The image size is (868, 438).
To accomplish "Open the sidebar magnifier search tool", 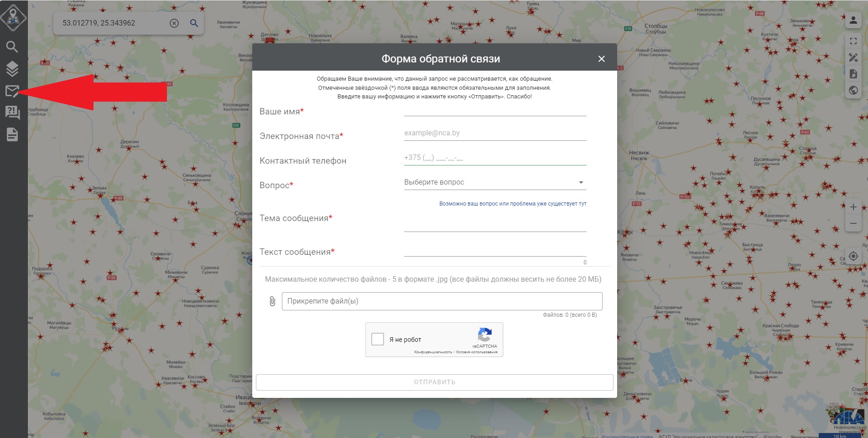I will point(12,46).
